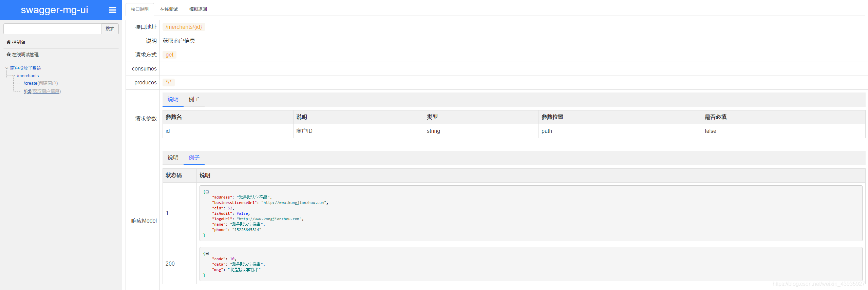Open /create(创建商户) in the tree
The height and width of the screenshot is (290, 868).
(x=41, y=83)
